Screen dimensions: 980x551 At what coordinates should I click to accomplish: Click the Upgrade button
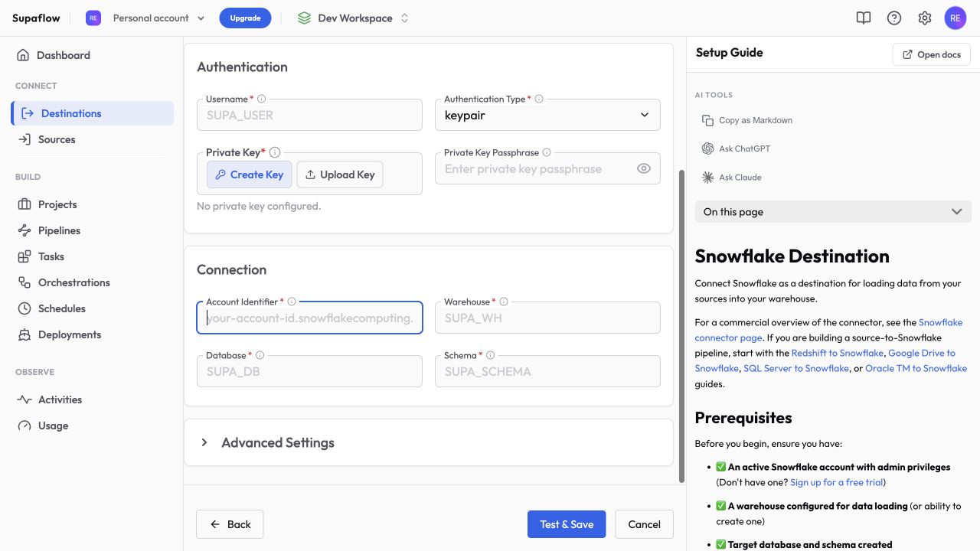coord(245,18)
